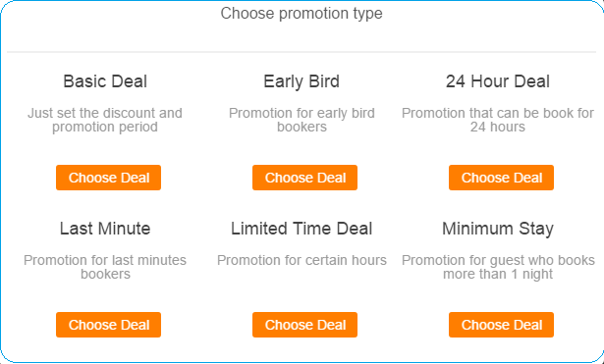Click the Basic Deal heading

(x=105, y=81)
